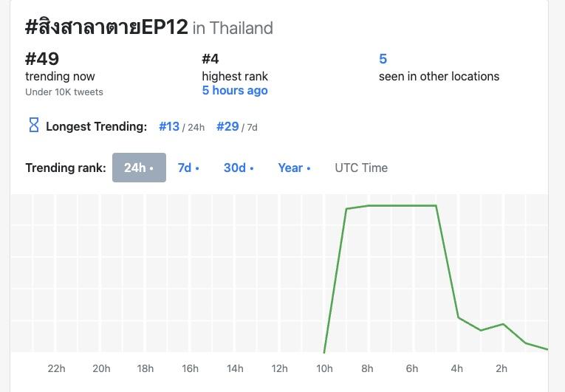Switch to the 30d trending rank tab
This screenshot has height=392, width=565.
pos(238,168)
